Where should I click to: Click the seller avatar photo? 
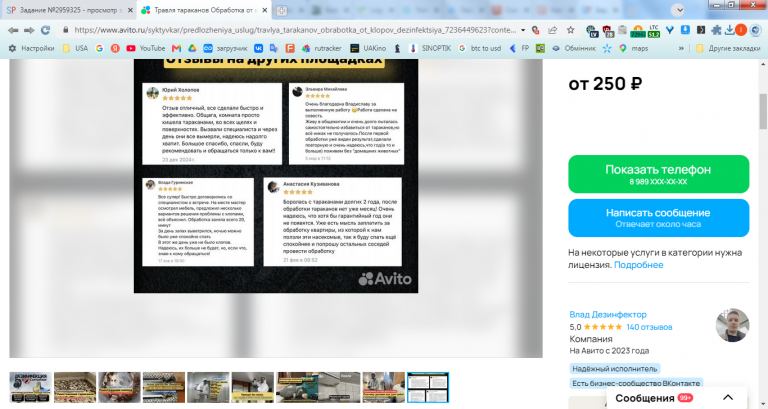click(732, 325)
